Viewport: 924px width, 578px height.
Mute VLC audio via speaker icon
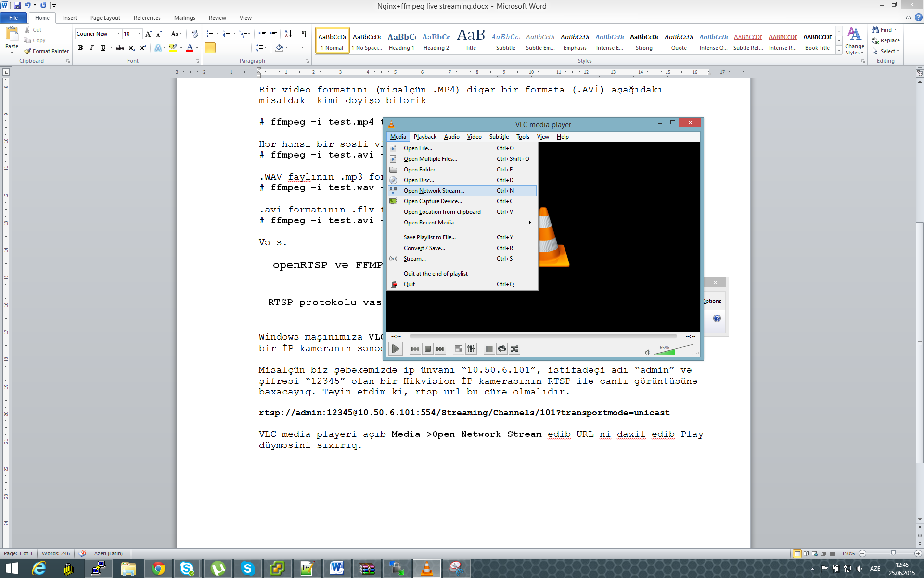648,353
